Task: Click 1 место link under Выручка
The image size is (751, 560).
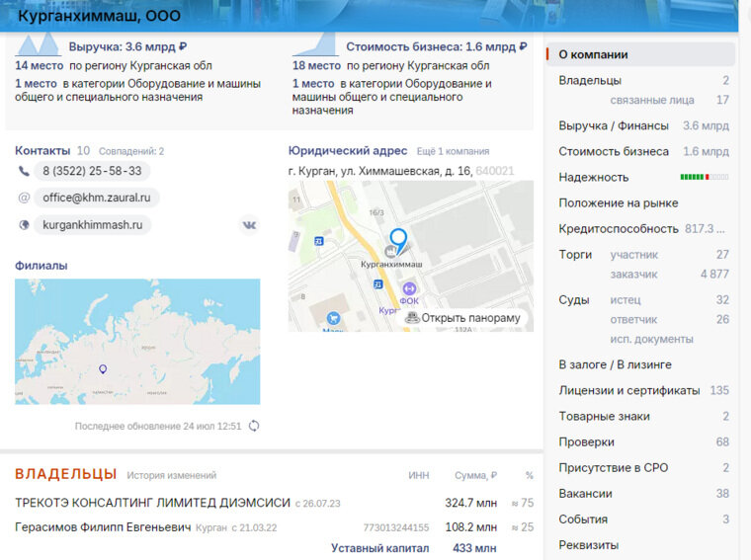Action: click(36, 83)
